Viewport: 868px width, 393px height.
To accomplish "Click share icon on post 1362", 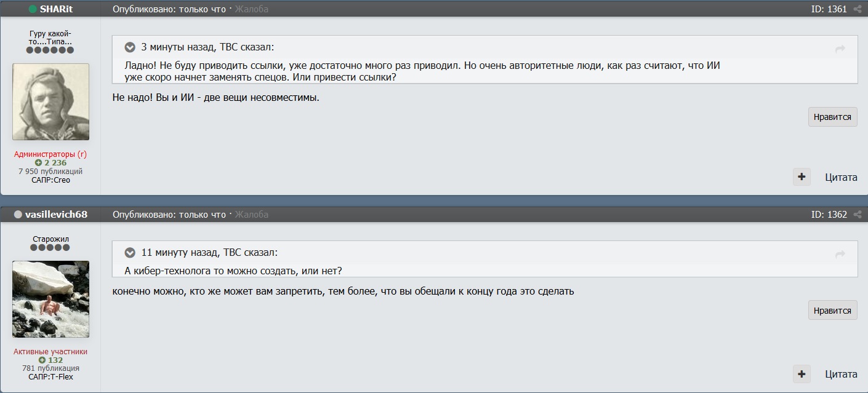I will [x=858, y=215].
